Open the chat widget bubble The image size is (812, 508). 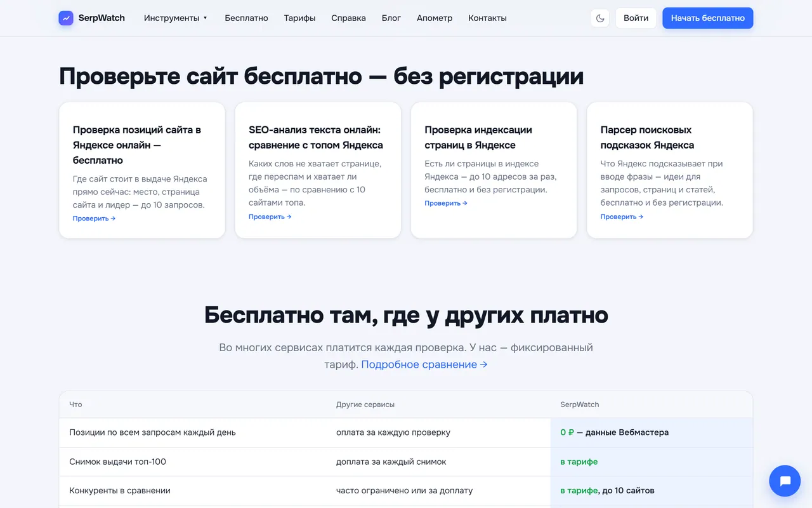click(x=785, y=481)
